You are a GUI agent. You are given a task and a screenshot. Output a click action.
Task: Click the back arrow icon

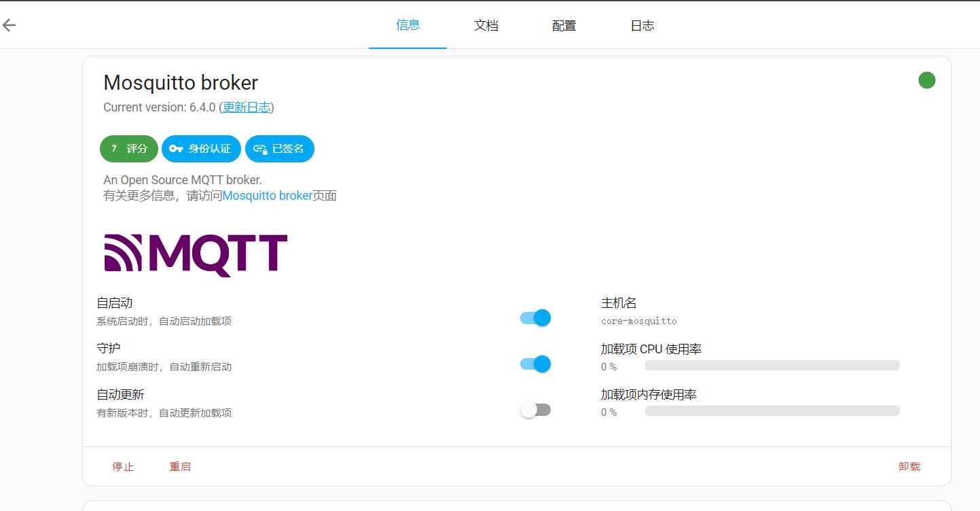coord(9,26)
